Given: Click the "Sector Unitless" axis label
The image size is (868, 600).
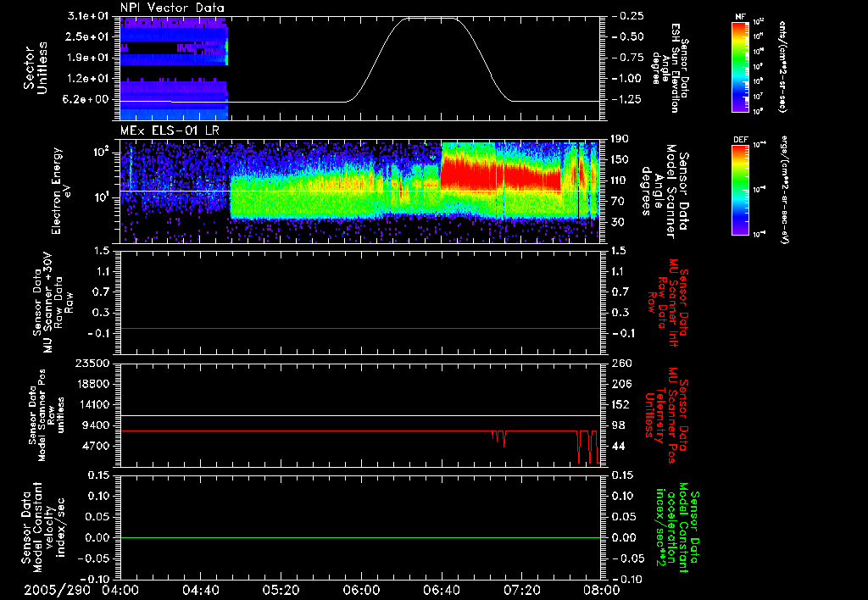Looking at the screenshot, I should click(36, 68).
